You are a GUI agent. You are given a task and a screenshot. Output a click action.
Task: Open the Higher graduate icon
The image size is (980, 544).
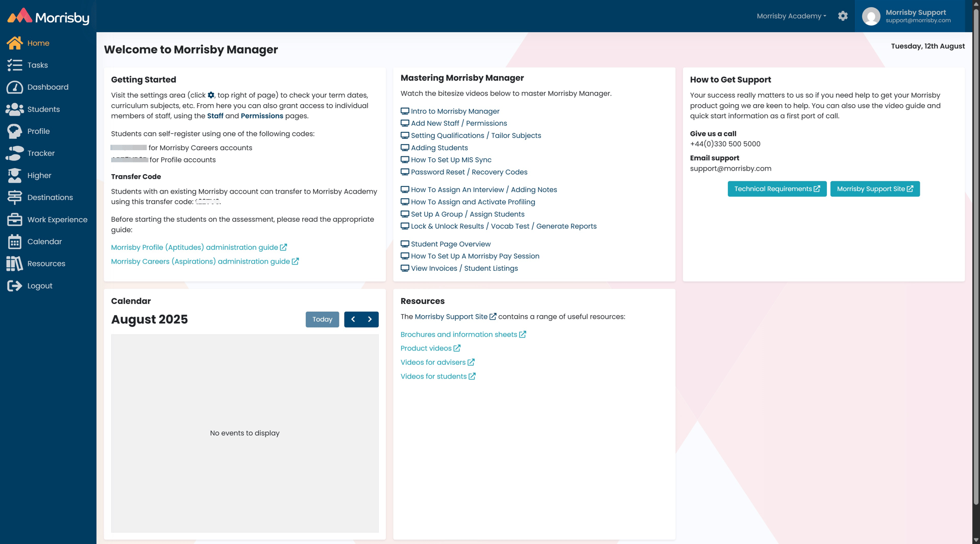[14, 175]
